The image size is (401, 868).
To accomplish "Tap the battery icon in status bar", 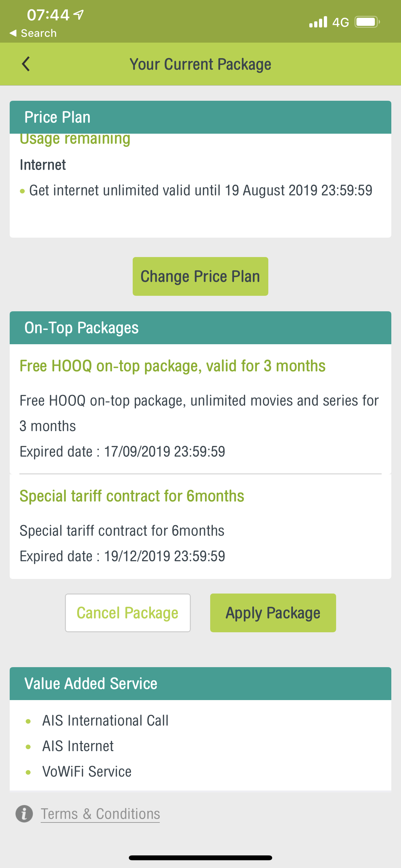I will [x=367, y=22].
